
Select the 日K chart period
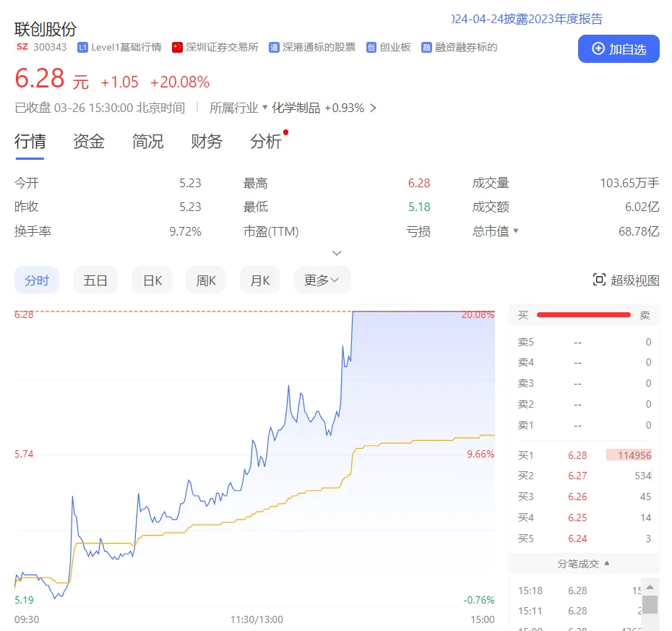coord(152,280)
